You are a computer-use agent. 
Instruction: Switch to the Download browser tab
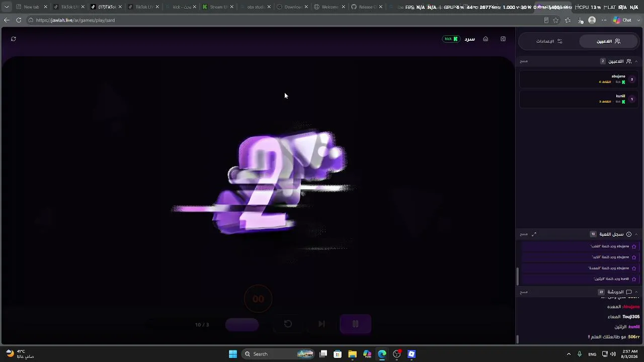click(x=292, y=7)
